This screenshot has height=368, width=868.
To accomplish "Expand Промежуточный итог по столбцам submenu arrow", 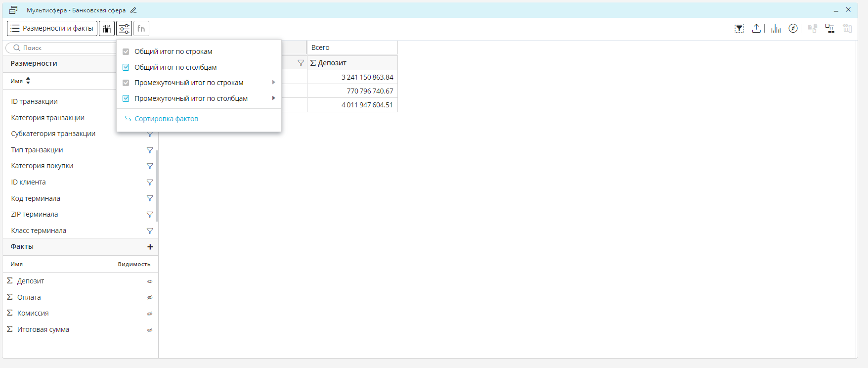I will pos(273,98).
